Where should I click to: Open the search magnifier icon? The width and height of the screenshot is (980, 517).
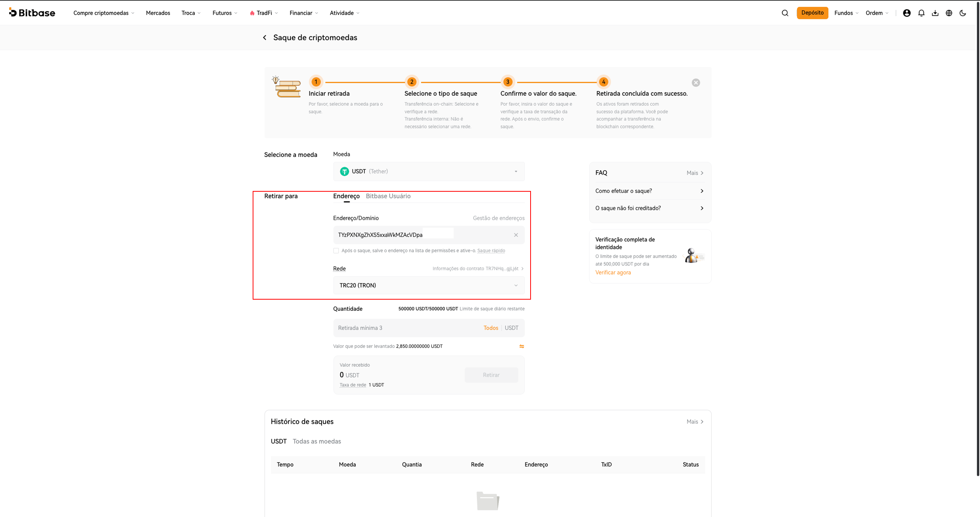point(785,13)
